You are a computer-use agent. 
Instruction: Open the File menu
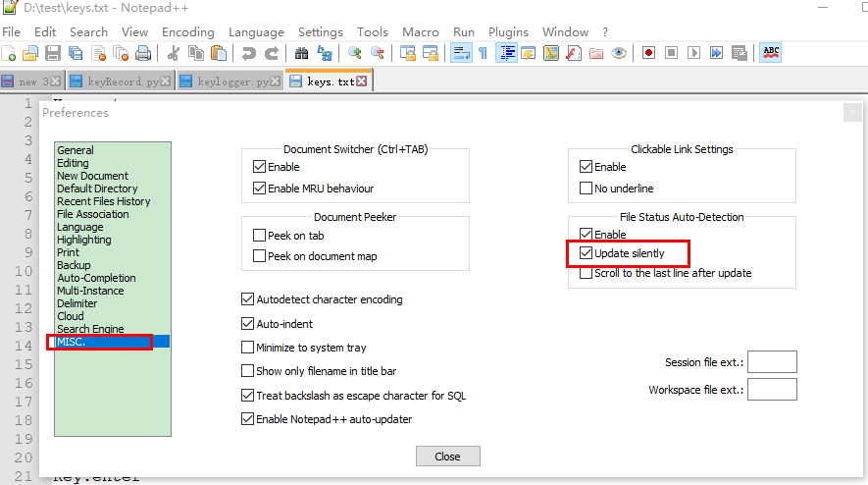tap(11, 32)
